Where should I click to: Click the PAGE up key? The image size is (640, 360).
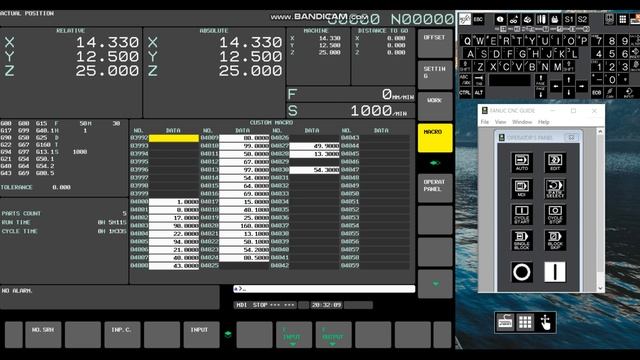click(x=541, y=80)
